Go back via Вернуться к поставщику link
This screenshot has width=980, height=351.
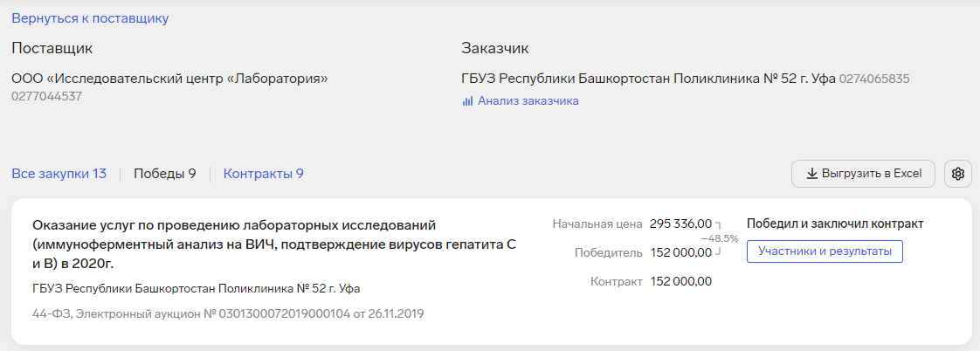point(90,18)
